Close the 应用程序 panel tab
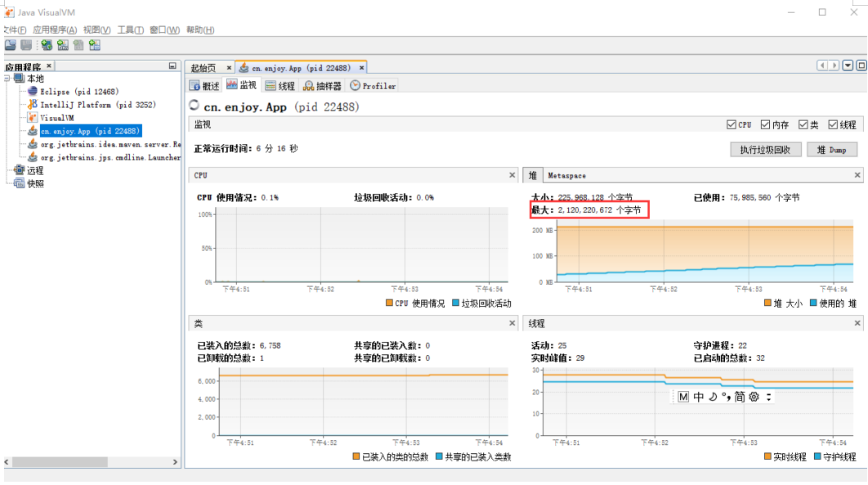This screenshot has height=485, width=868. (49, 65)
